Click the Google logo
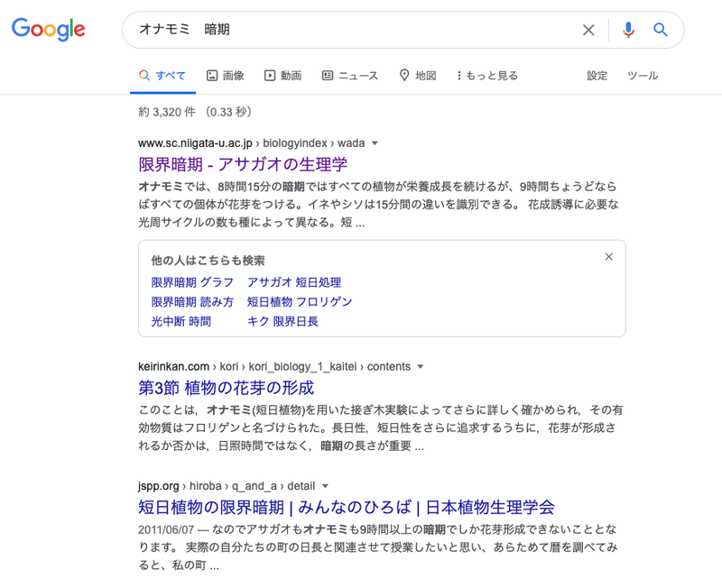The image size is (722, 588). click(x=49, y=29)
